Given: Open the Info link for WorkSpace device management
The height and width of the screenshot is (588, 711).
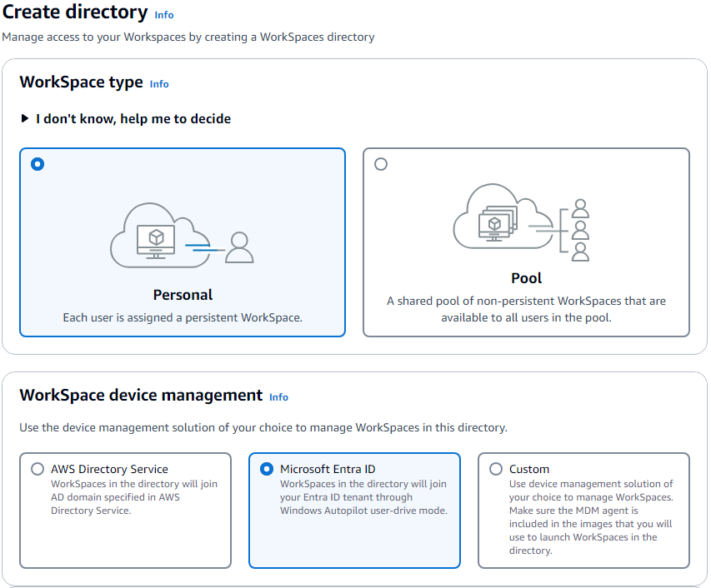Looking at the screenshot, I should click(278, 397).
